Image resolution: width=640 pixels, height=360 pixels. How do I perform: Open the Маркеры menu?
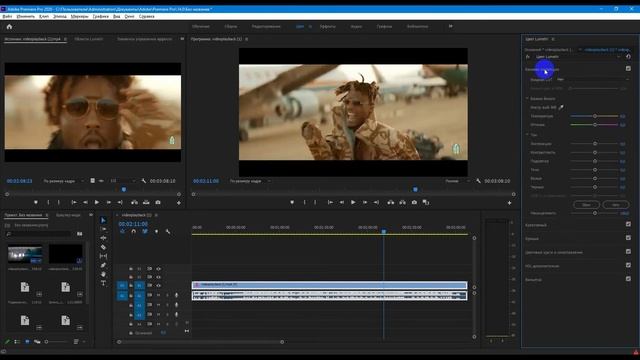[79, 17]
